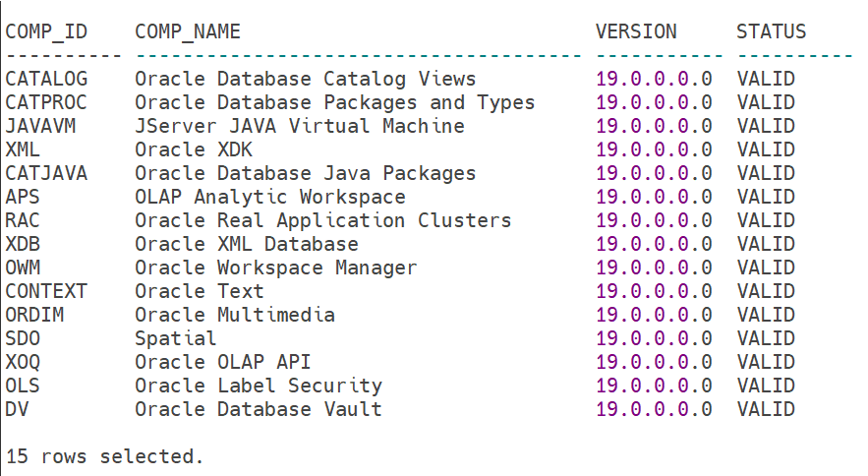Click the DV component ID
Viewport: 868px width, 476px height.
17,409
